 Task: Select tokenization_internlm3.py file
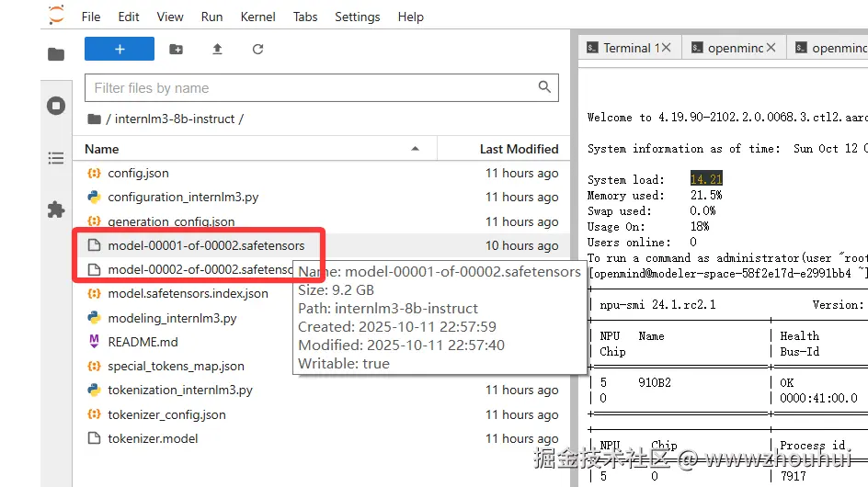point(321,391)
